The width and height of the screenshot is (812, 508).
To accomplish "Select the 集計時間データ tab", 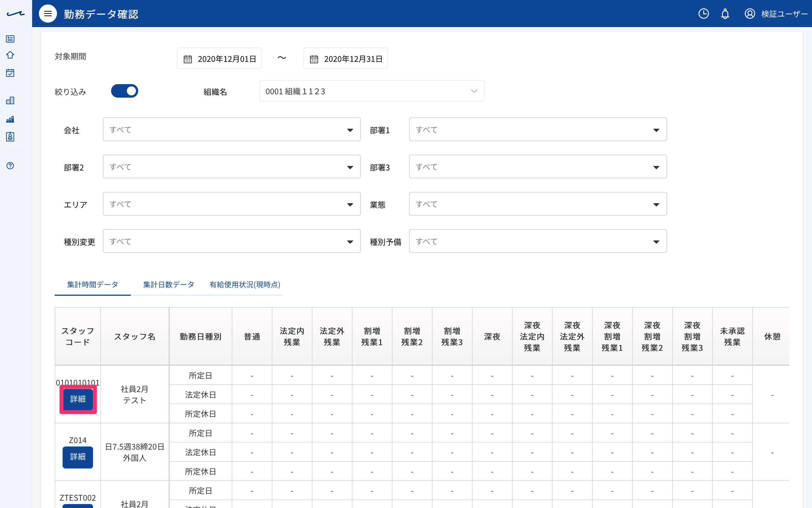I will point(92,284).
